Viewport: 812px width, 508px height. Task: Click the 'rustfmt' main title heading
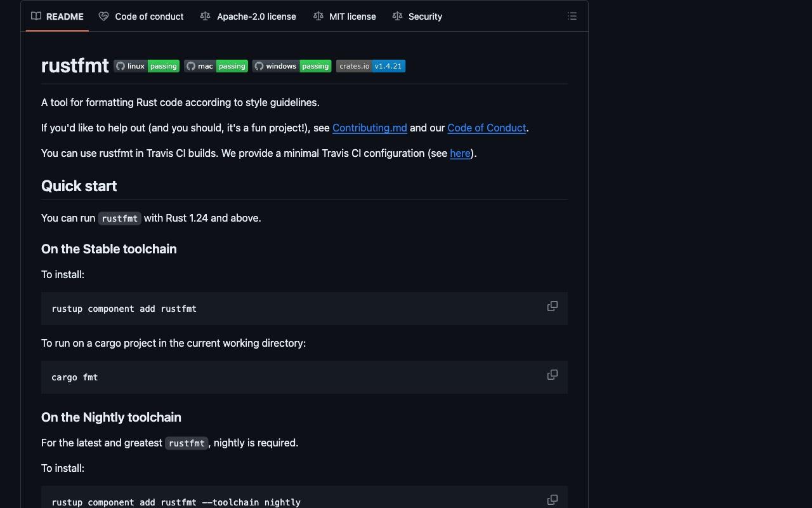pyautogui.click(x=75, y=65)
